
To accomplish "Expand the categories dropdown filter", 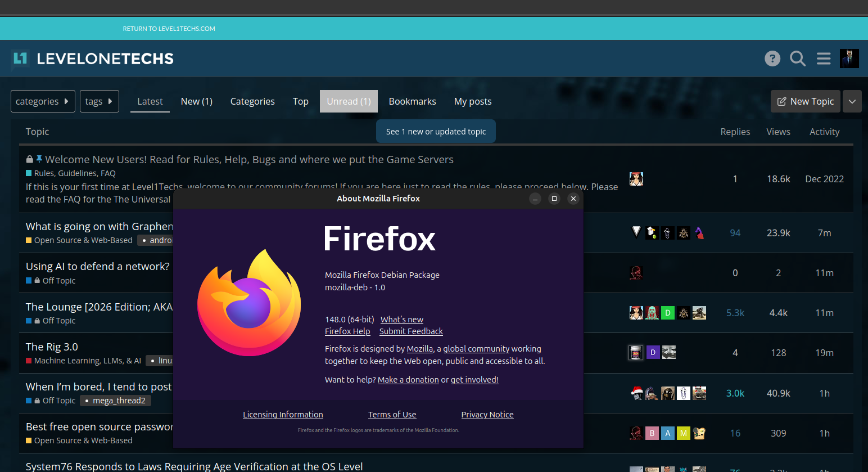I will coord(43,101).
